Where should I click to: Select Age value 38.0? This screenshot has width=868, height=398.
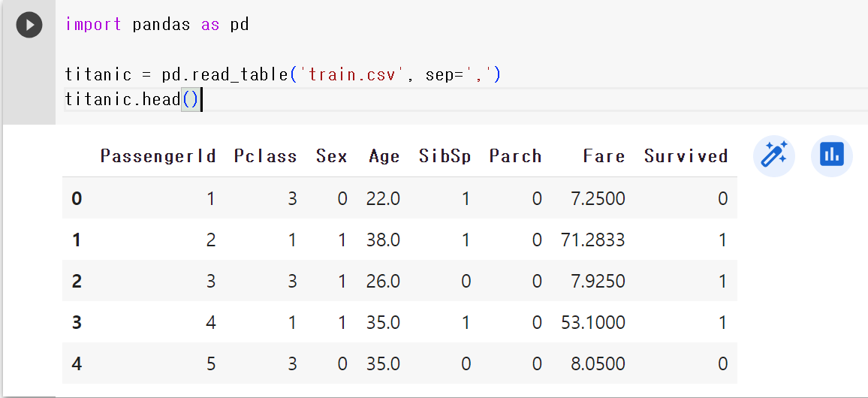coord(383,240)
